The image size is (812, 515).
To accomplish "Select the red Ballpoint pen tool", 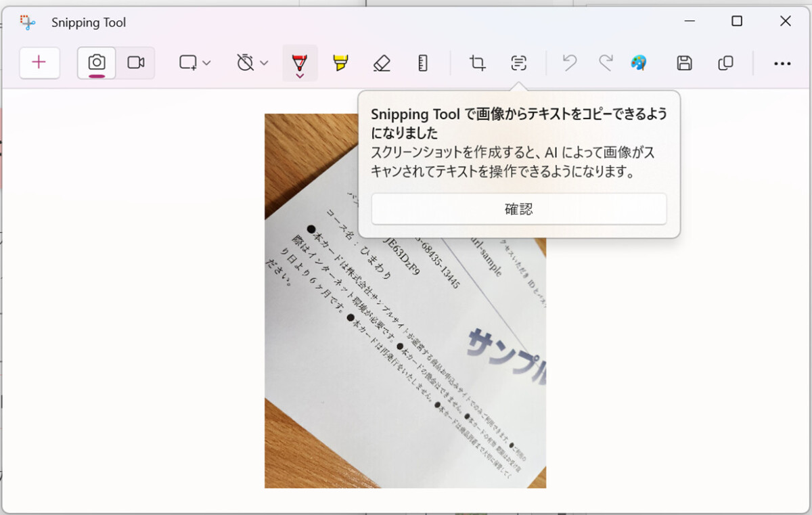I will point(300,62).
